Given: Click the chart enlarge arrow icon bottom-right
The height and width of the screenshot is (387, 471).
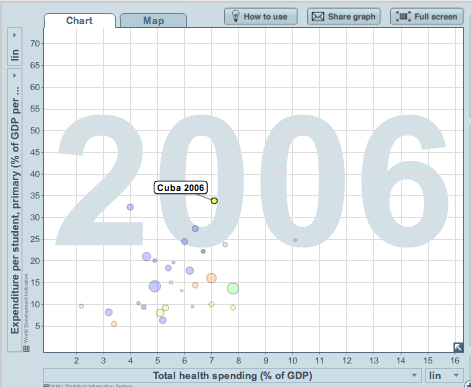Looking at the screenshot, I should tap(458, 347).
